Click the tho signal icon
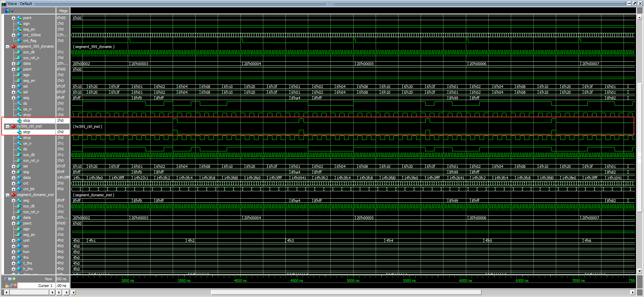 [19, 257]
